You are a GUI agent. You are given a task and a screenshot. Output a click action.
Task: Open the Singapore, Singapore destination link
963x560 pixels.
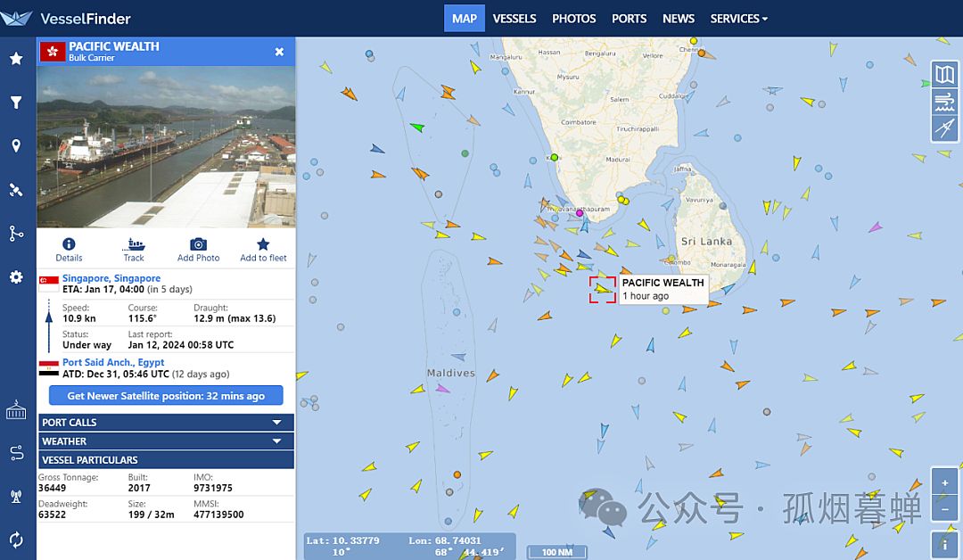tap(111, 278)
